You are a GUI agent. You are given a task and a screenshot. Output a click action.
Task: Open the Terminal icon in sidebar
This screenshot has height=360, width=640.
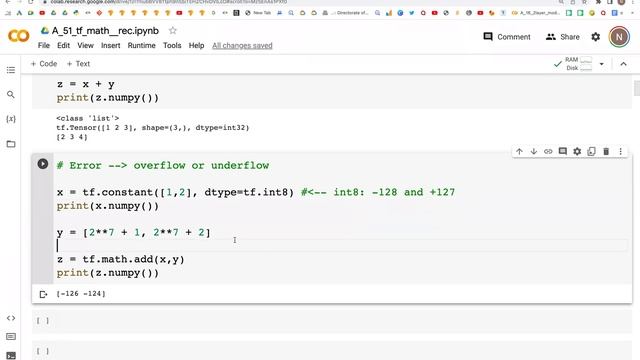(11, 356)
